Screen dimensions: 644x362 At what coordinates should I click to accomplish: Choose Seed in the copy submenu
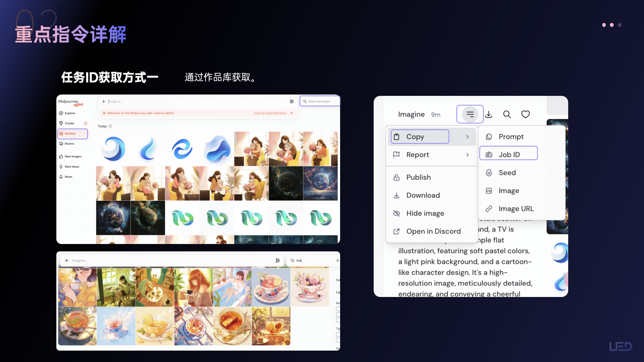click(x=507, y=173)
